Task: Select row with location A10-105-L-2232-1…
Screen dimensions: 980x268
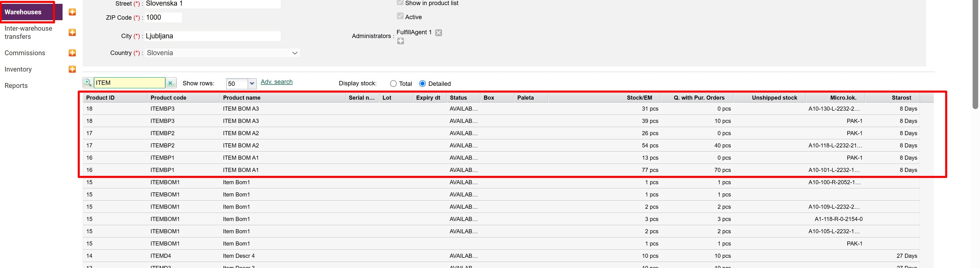Action: (x=501, y=231)
